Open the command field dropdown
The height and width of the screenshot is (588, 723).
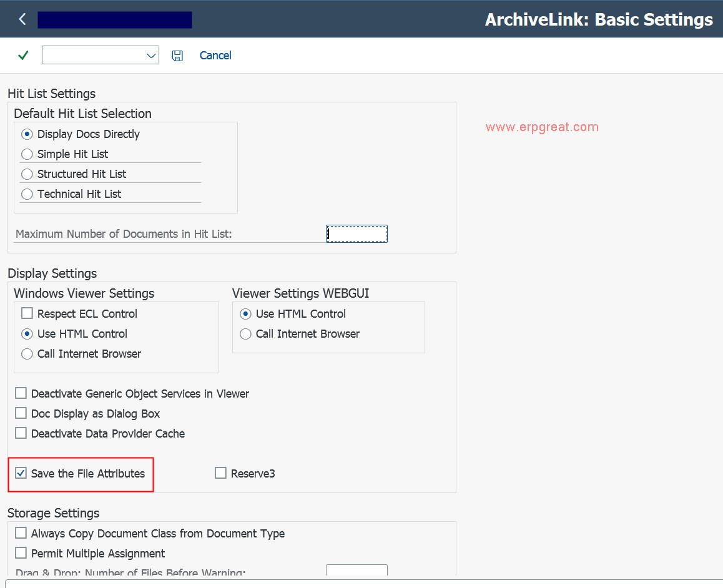pos(150,56)
